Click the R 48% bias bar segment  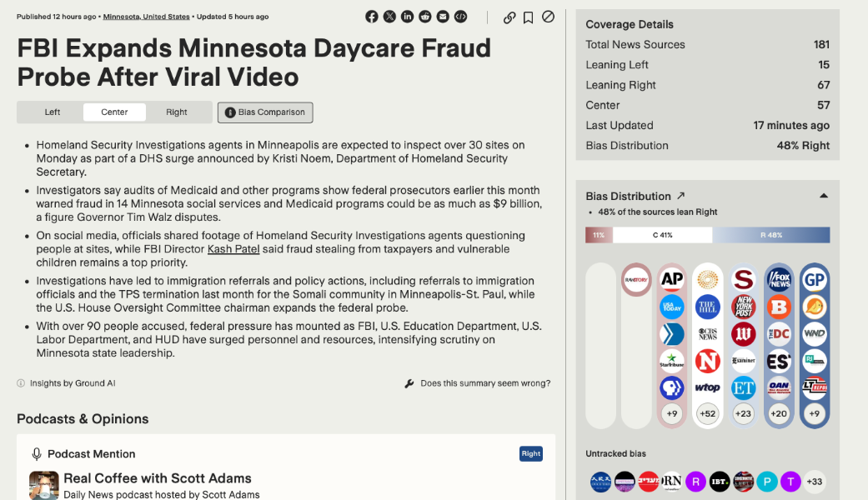pos(771,235)
